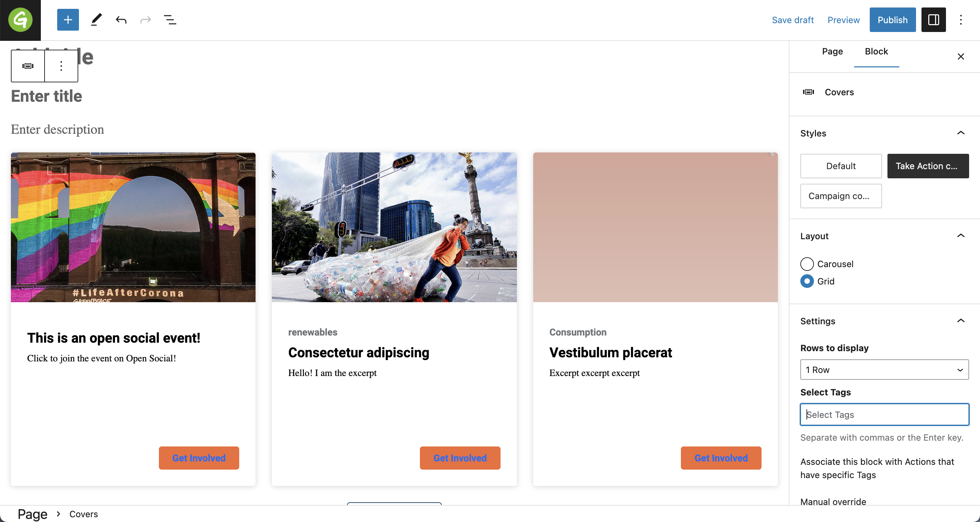This screenshot has width=980, height=522.
Task: Choose the Campaign covers style
Action: [x=841, y=196]
